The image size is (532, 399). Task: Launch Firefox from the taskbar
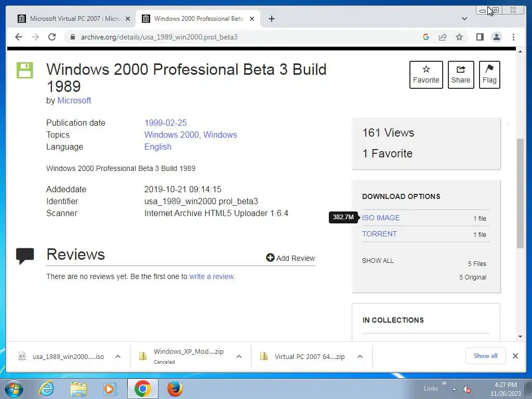pos(175,389)
